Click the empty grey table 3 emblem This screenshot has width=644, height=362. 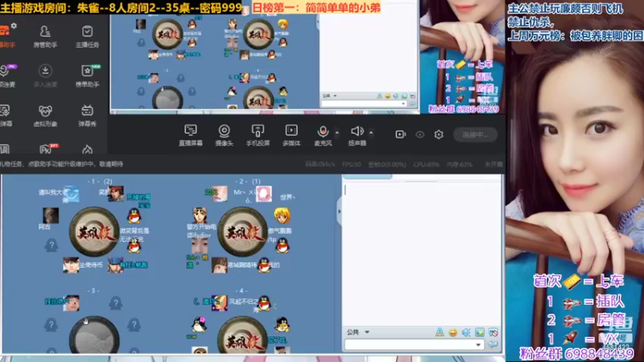coord(94,335)
